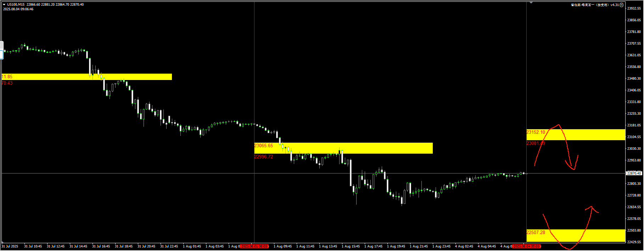Click the white side panel tab on left edge

click(x=1, y=45)
